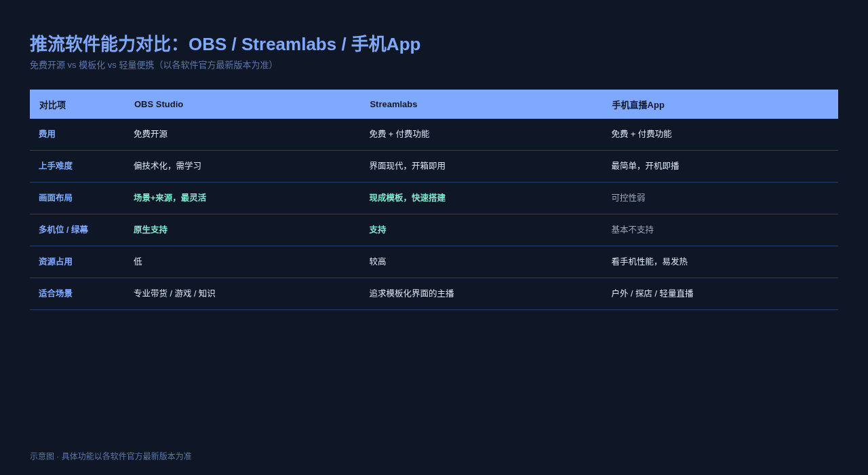Click the cell 追求模板化界面的主播
Screen dimensions: 868x475
412,294
